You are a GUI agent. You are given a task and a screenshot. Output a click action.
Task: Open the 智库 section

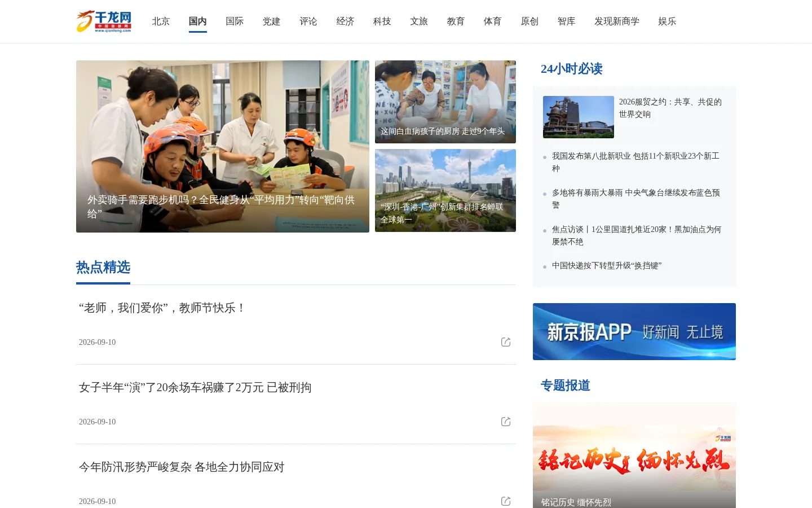(566, 21)
